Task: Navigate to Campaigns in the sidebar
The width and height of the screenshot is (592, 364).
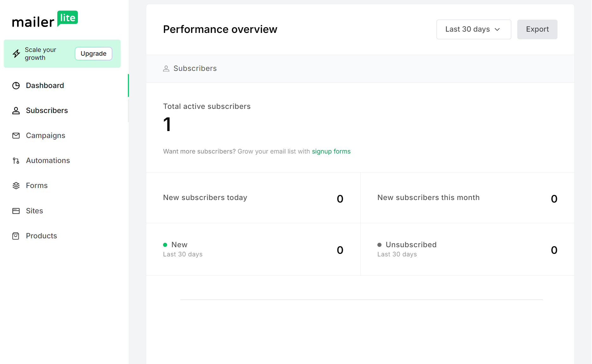Action: click(x=45, y=135)
